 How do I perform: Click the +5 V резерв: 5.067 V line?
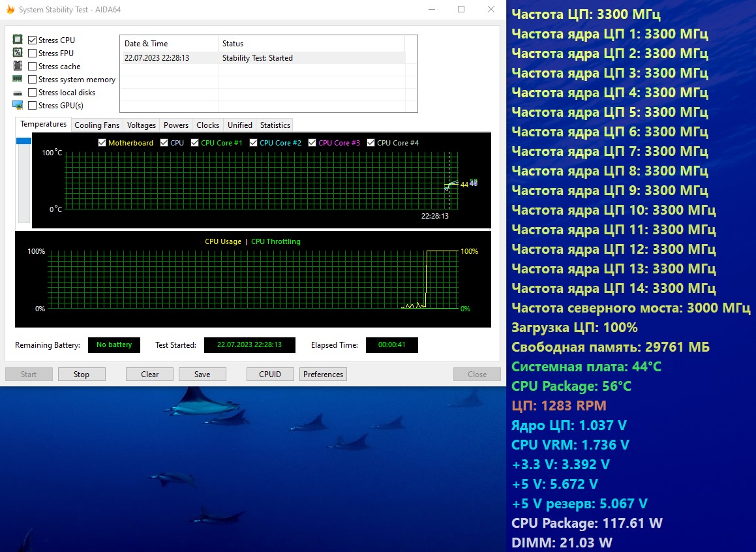point(579,503)
